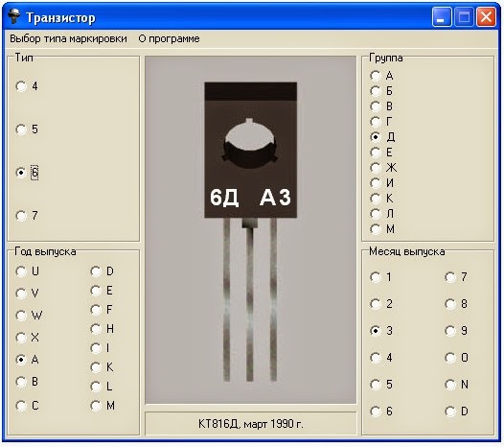Pick release month 4
This screenshot has width=504, height=447.
tap(376, 358)
